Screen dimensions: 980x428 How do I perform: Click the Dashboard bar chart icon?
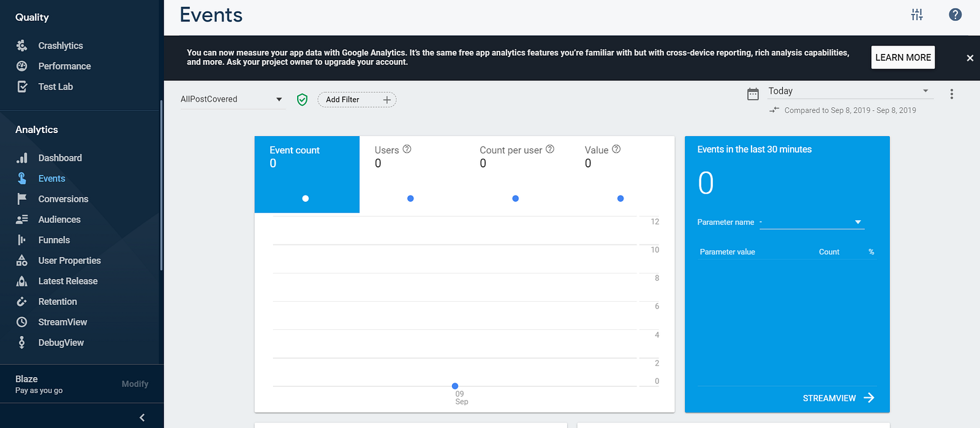pos(22,158)
